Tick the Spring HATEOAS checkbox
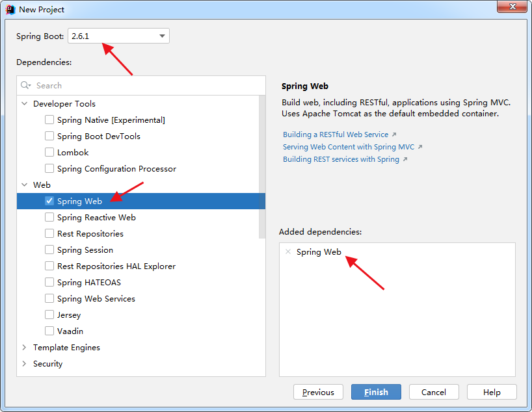The height and width of the screenshot is (412, 532). pos(49,283)
